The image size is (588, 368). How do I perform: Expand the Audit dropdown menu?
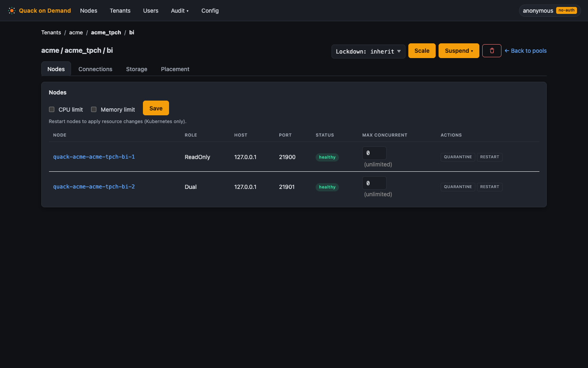pos(180,11)
